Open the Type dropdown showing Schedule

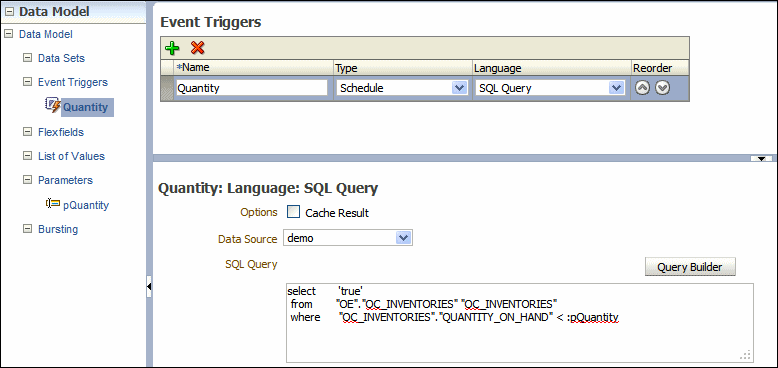(x=459, y=88)
